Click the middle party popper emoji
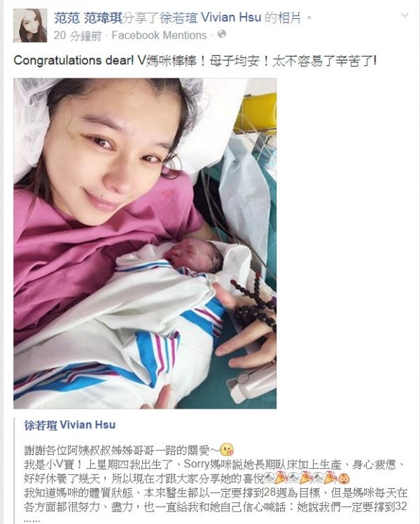Image resolution: width=420 pixels, height=524 pixels. point(306,478)
